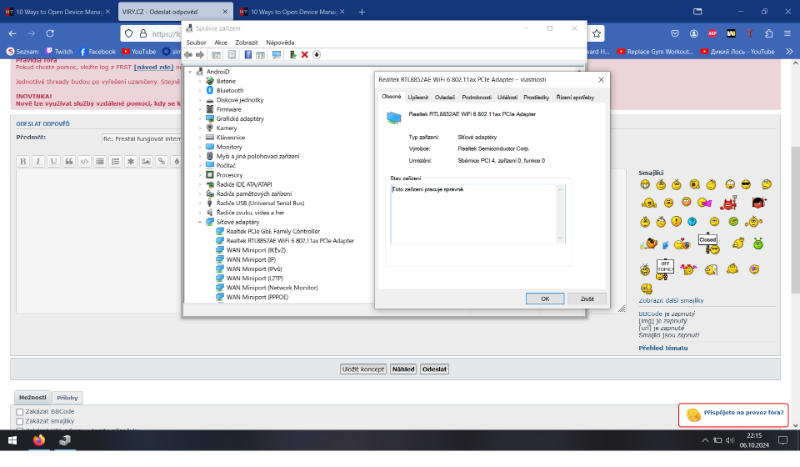Reload the page in Firefox
This screenshot has width=800, height=467.
click(x=50, y=34)
